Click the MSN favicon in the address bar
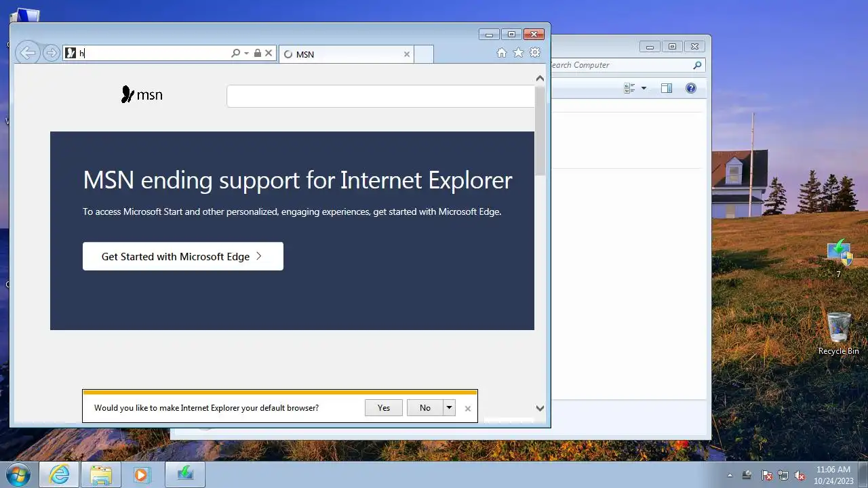868x488 pixels. pyautogui.click(x=71, y=53)
